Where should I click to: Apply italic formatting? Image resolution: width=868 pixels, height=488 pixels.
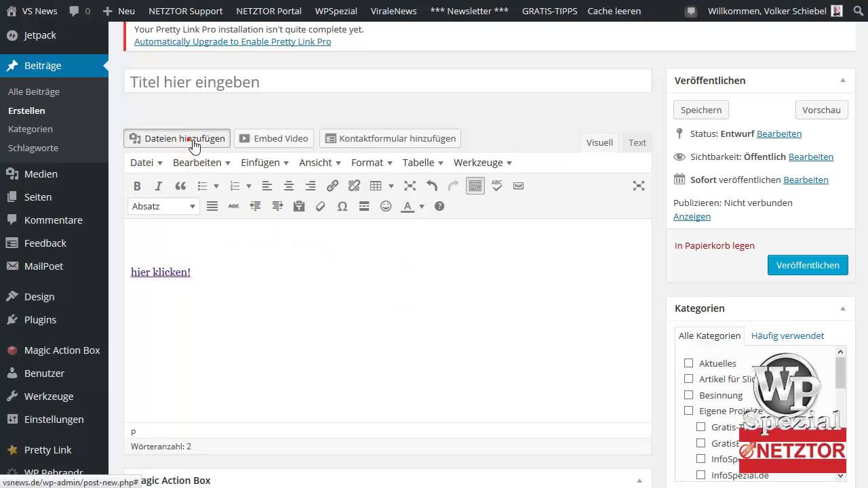159,186
